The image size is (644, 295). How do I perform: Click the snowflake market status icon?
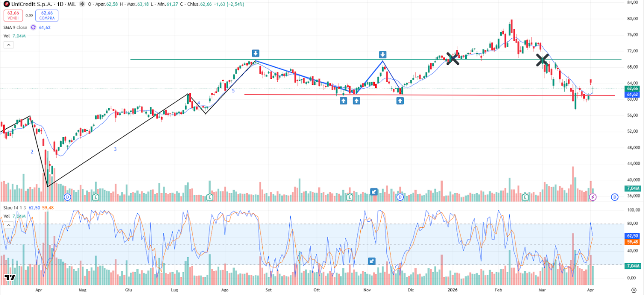point(82,4)
